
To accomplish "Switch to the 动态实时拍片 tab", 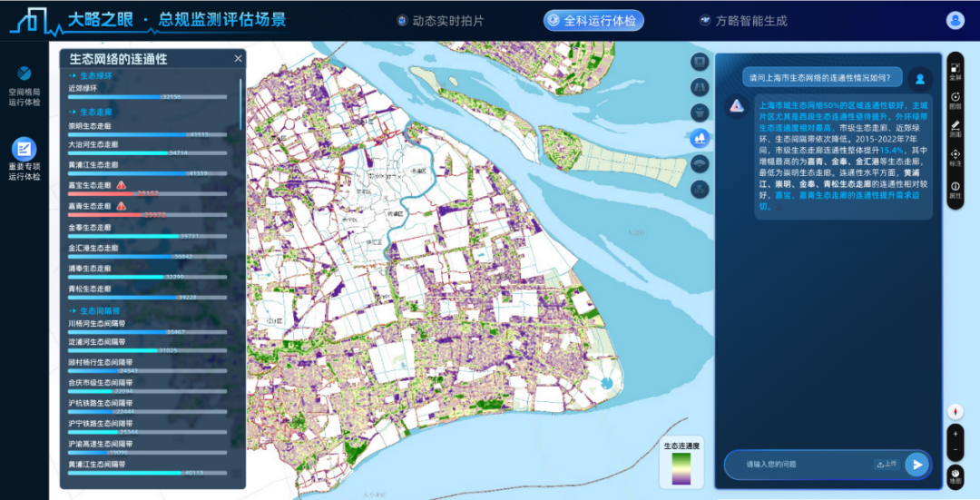I will 441,20.
